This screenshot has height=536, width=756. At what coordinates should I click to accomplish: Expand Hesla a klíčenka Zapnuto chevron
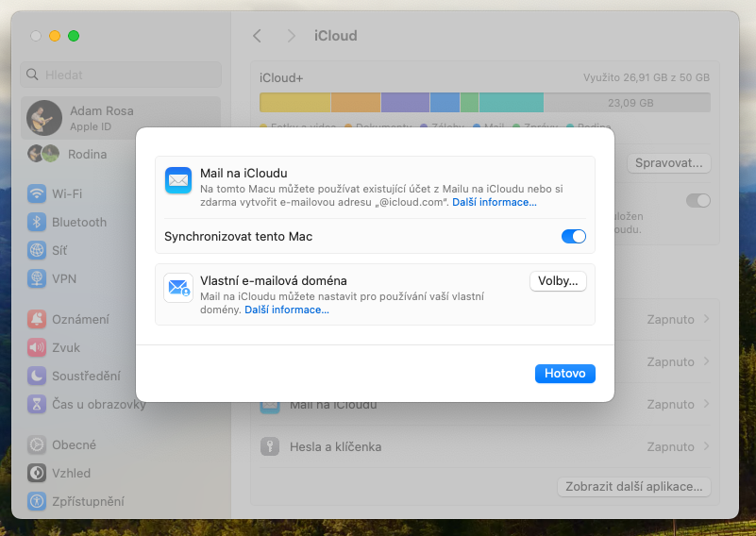tap(706, 446)
